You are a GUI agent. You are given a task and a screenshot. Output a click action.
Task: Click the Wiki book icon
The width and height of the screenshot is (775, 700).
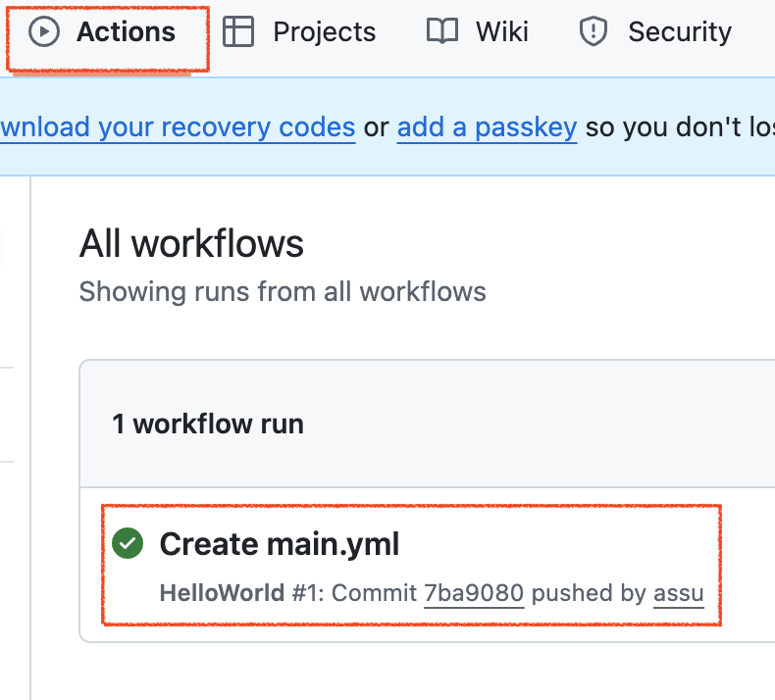tap(442, 32)
